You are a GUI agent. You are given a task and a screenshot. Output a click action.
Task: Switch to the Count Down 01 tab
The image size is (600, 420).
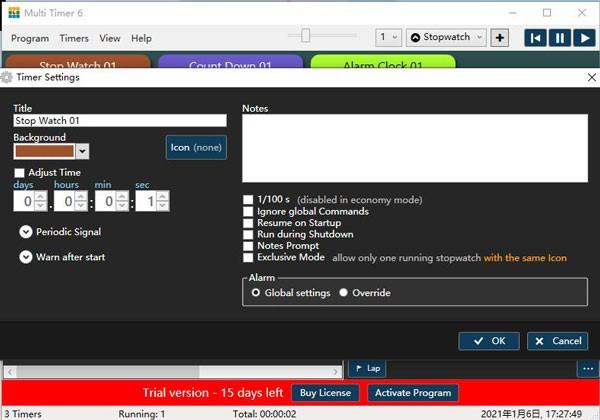pyautogui.click(x=230, y=64)
